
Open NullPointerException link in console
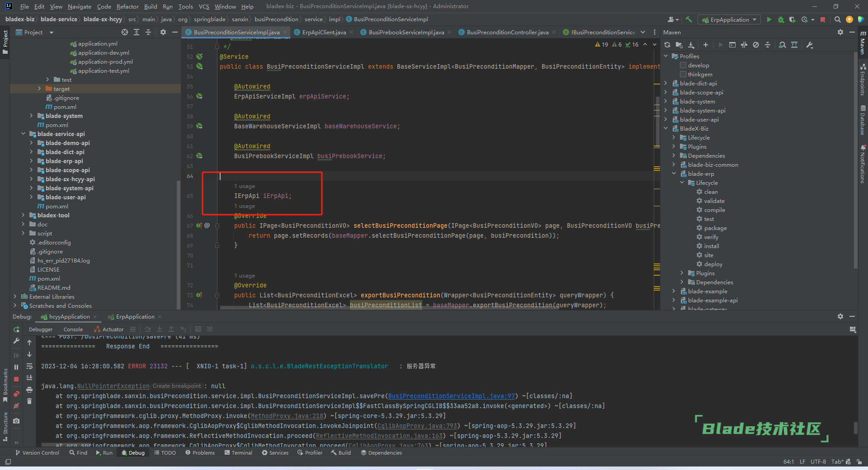113,386
